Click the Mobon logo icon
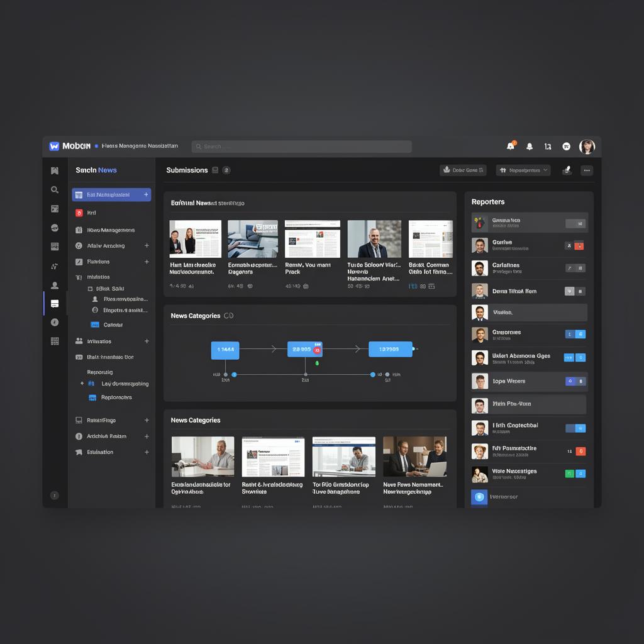The height and width of the screenshot is (644, 644). pyautogui.click(x=54, y=146)
